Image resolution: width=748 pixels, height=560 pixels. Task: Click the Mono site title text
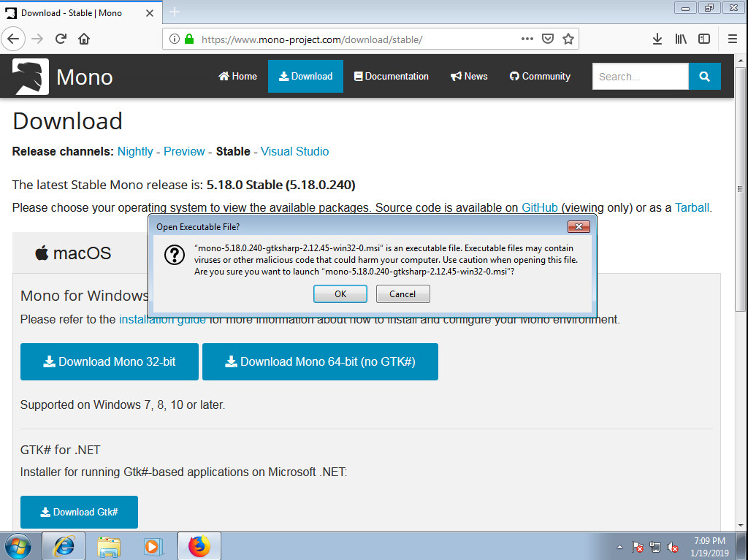coord(85,77)
